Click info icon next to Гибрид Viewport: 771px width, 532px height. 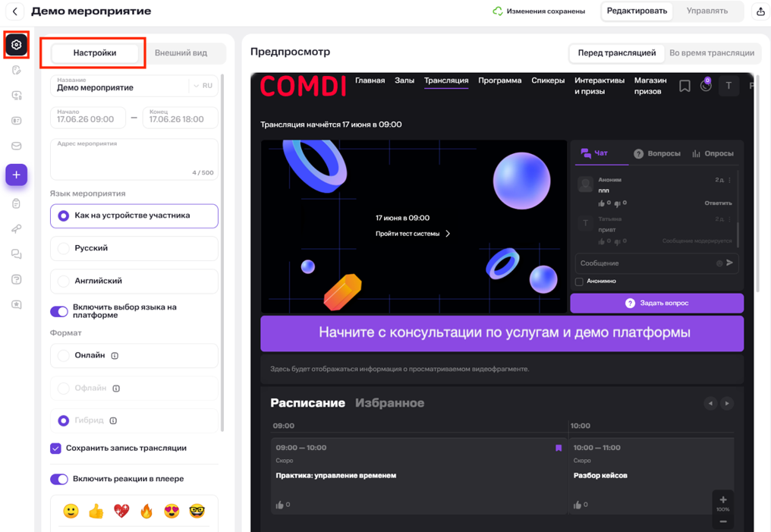coord(113,420)
